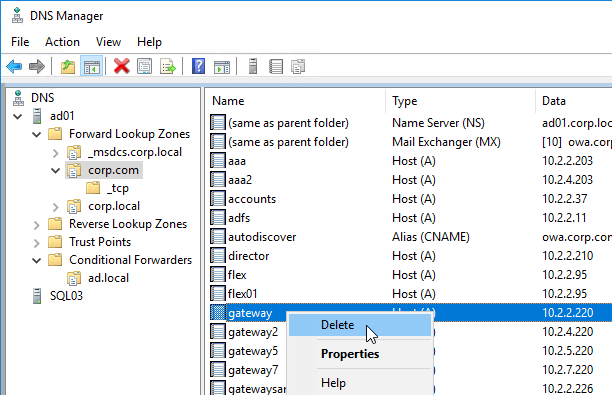
Task: Click the Export List toolbar icon
Action: (168, 66)
